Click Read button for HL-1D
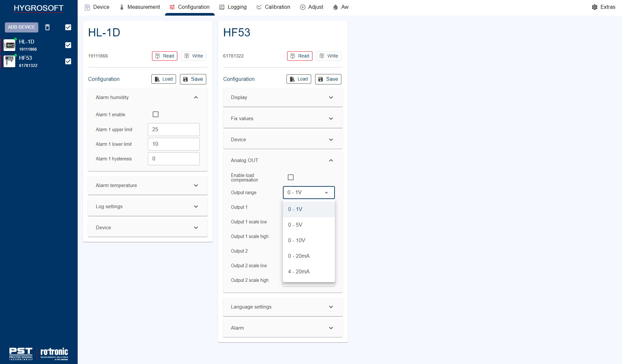This screenshot has height=364, width=622. (165, 56)
